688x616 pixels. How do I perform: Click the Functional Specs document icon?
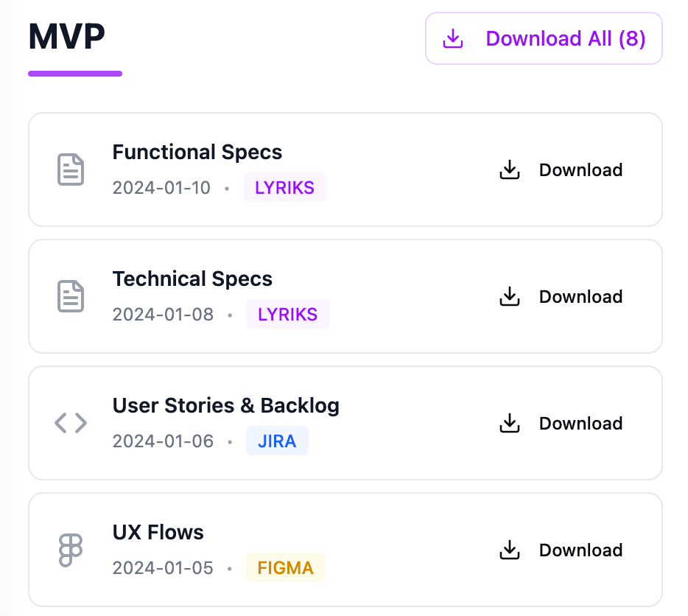(x=71, y=169)
